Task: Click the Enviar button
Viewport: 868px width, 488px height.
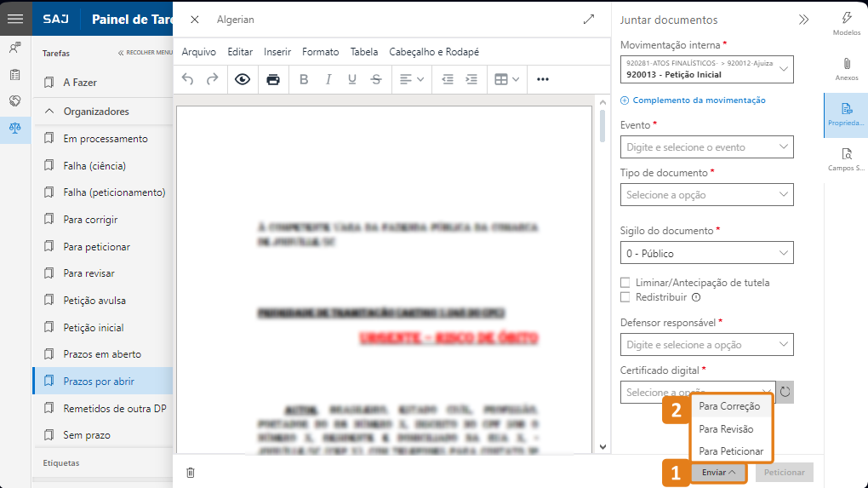Action: click(x=718, y=473)
